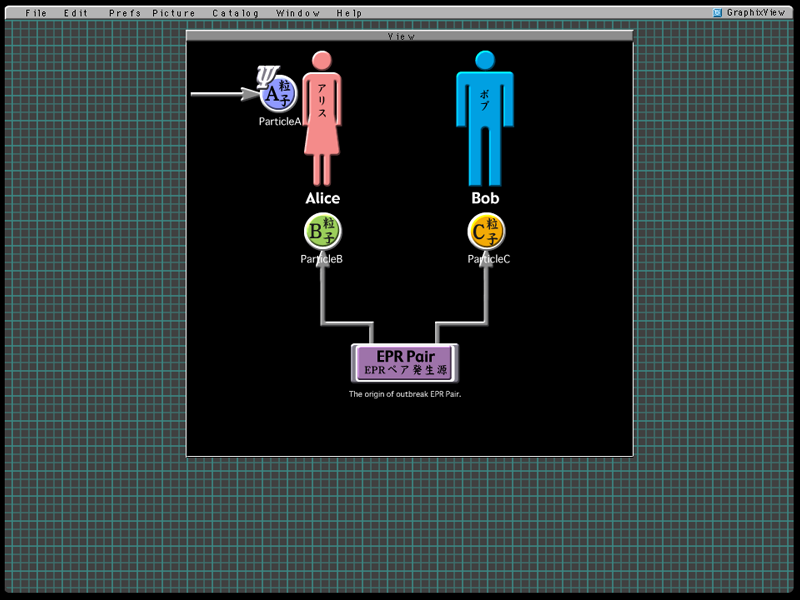Click the orange Particle C circle icon
The height and width of the screenshot is (600, 800).
[x=487, y=232]
